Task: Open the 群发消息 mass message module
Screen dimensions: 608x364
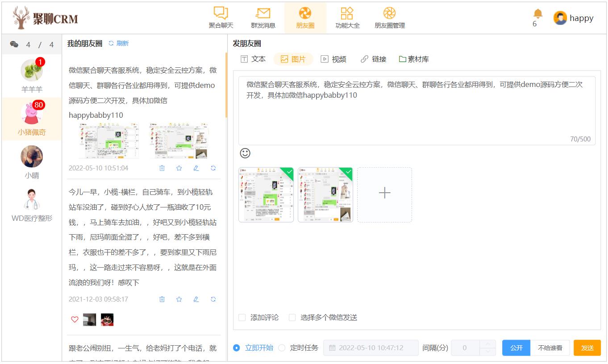Action: 263,18
